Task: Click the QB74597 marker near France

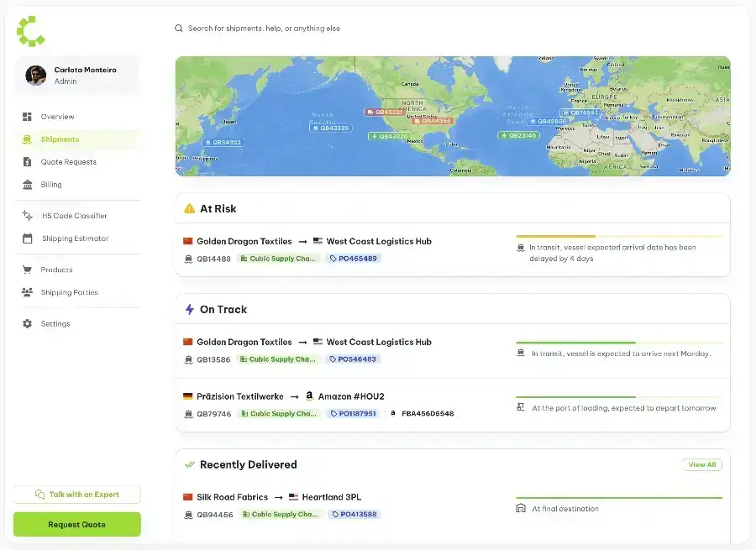Action: point(580,113)
